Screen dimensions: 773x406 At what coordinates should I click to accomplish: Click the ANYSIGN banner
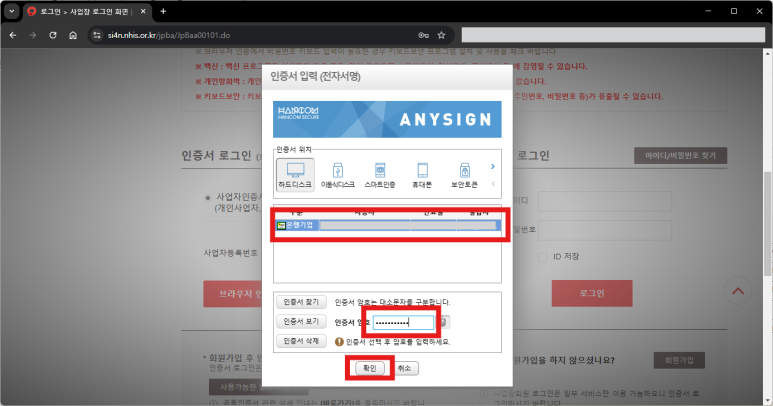point(387,119)
